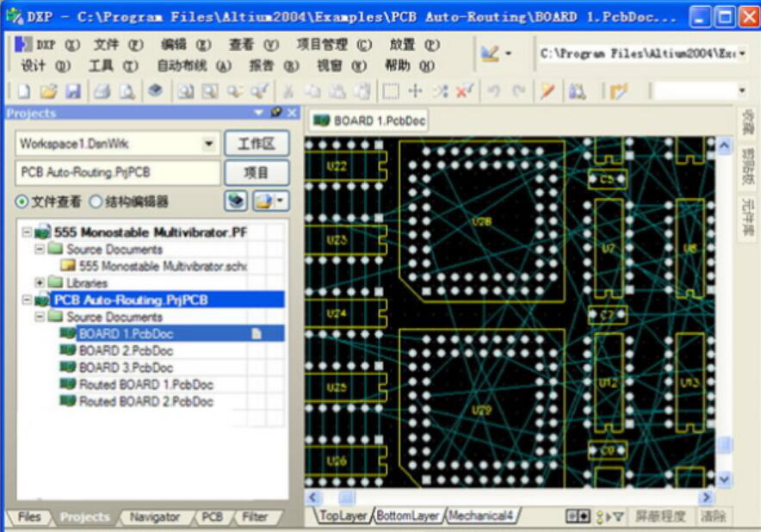Select 555 Monostable Multivibrator.sch file
This screenshot has width=761, height=532.
point(163,266)
